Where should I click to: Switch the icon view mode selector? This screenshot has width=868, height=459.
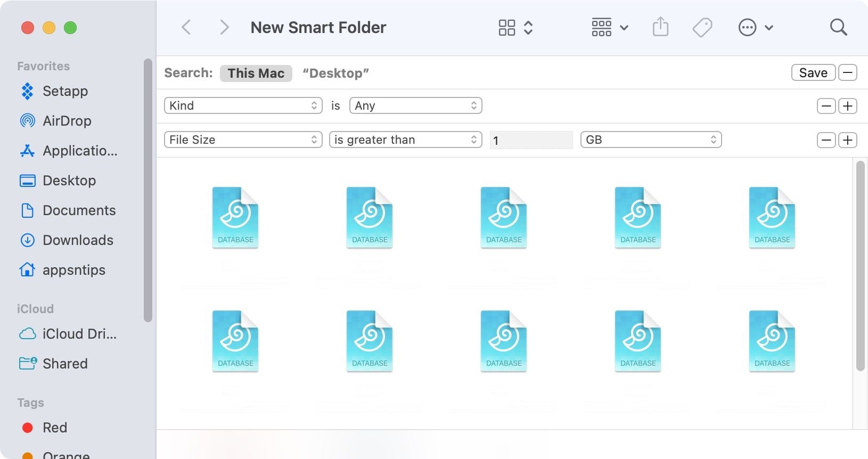pyautogui.click(x=515, y=27)
